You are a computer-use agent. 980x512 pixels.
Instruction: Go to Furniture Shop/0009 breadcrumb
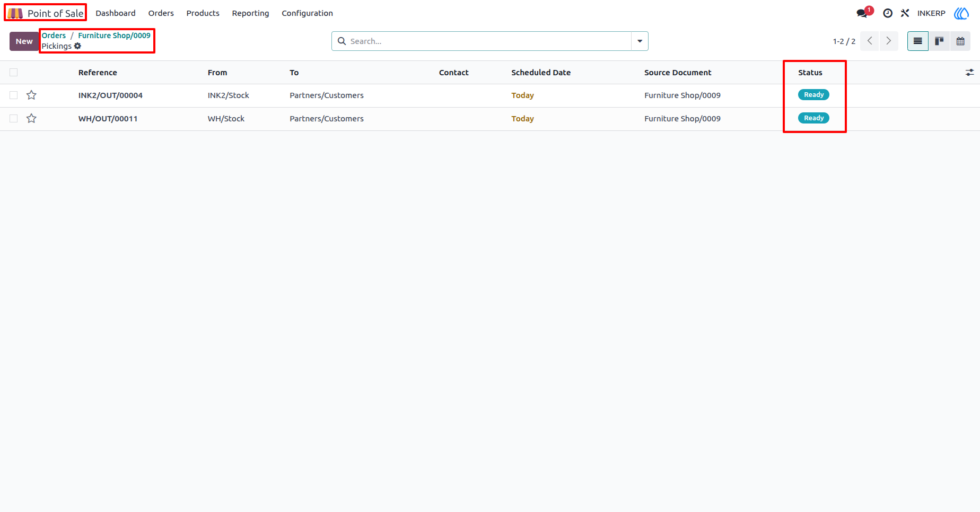tap(114, 36)
